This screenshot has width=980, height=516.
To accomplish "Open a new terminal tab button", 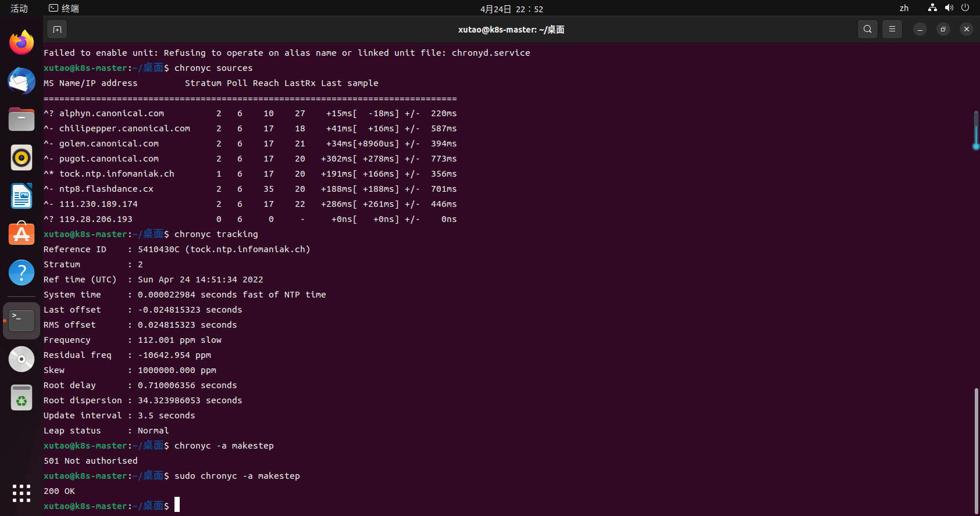I will tap(57, 29).
